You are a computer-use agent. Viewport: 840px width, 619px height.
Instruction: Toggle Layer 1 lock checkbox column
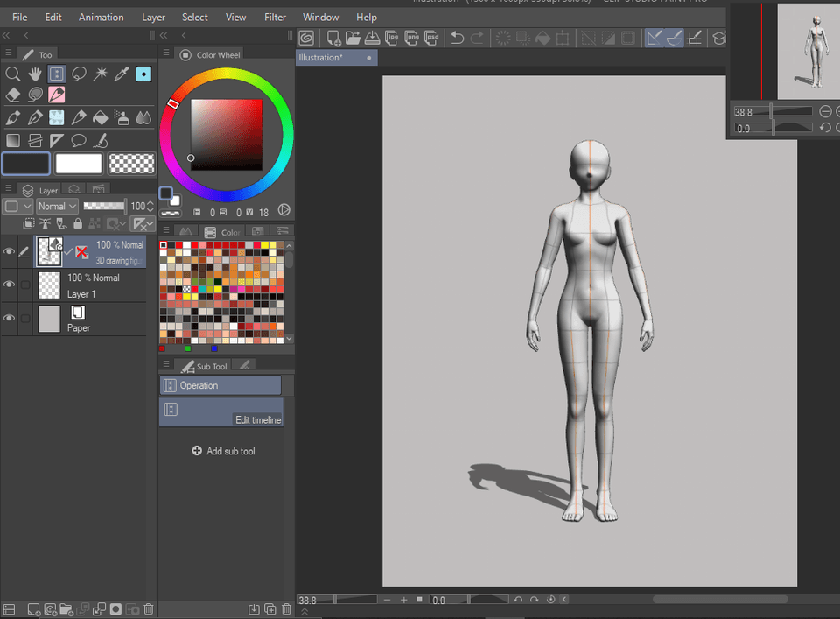25,285
